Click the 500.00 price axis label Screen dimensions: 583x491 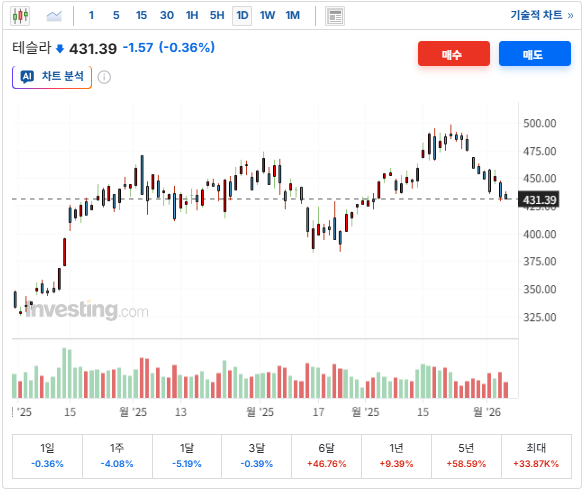539,123
